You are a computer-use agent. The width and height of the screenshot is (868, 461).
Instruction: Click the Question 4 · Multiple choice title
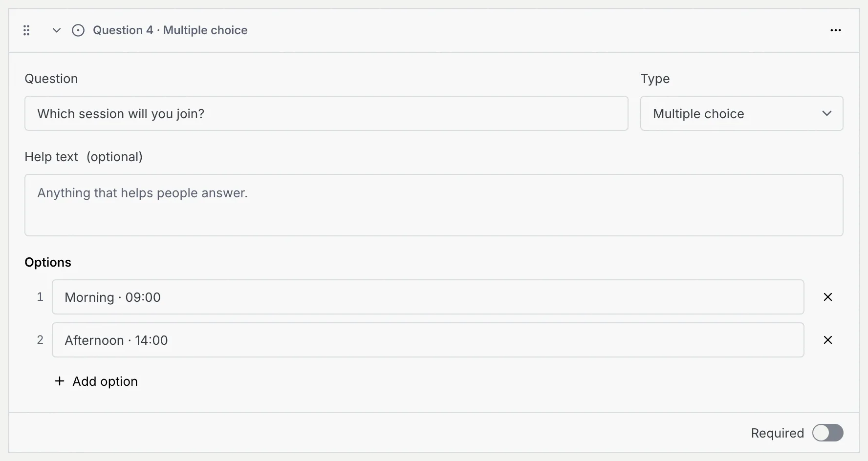170,30
